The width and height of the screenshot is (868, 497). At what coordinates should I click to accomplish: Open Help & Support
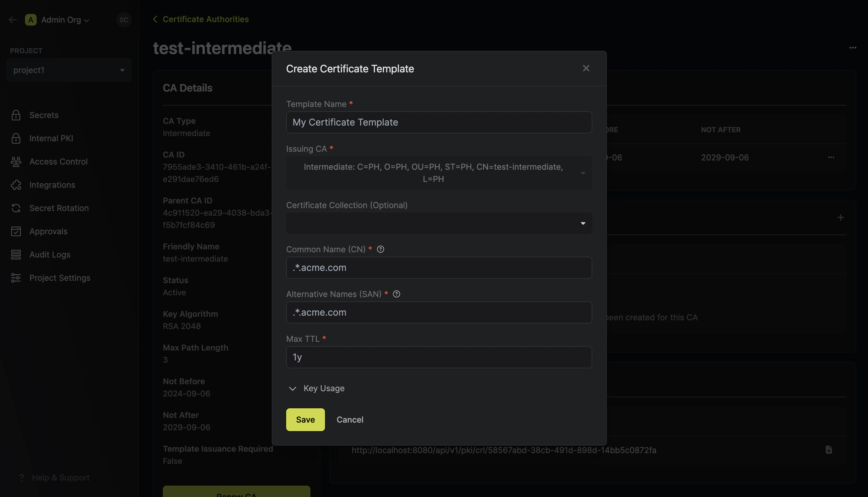pos(61,478)
